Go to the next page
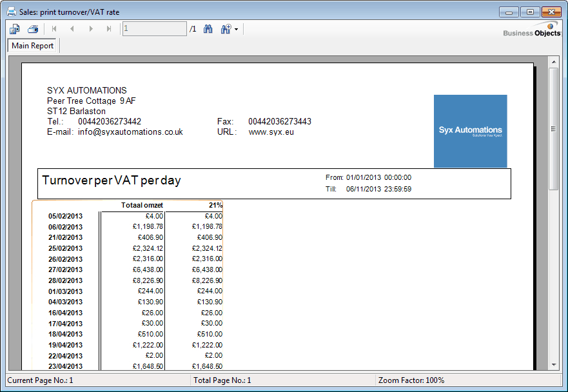Screen dimensions: 568x392 pos(91,29)
